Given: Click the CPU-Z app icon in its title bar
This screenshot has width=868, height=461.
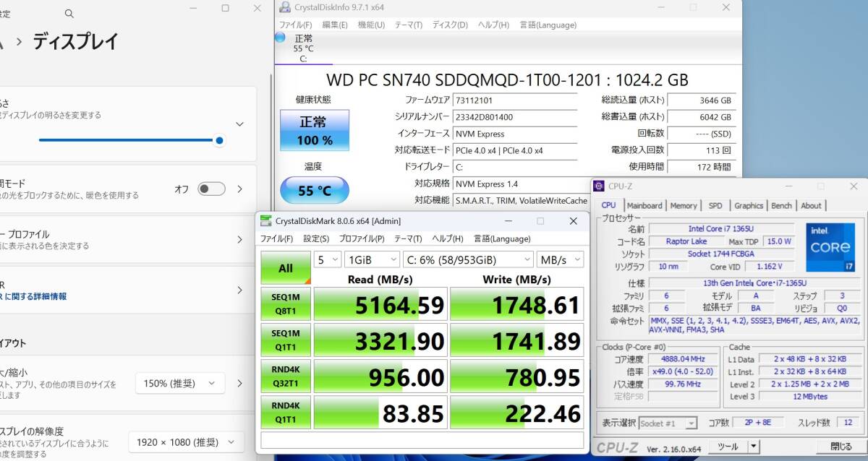Looking at the screenshot, I should [x=599, y=186].
